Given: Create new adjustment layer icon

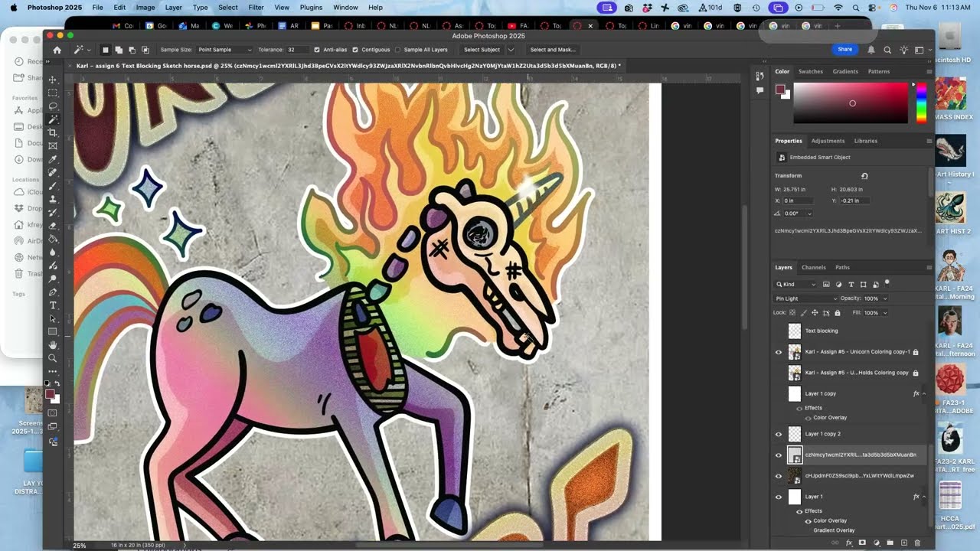Looking at the screenshot, I should tap(876, 543).
